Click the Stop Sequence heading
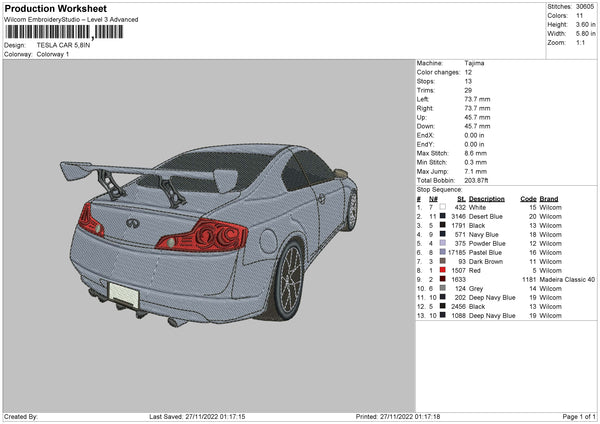Viewport: 600px width, 424px height. (x=439, y=188)
